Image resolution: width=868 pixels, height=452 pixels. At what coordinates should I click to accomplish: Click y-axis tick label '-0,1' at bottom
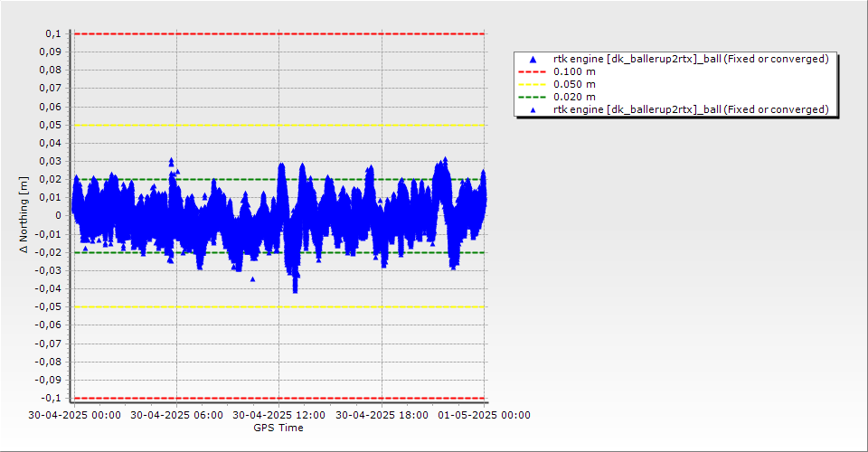52,398
